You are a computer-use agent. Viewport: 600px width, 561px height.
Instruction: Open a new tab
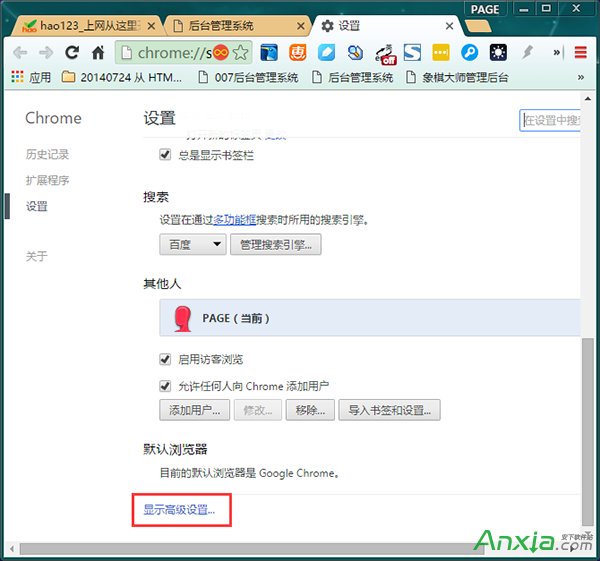coord(478,26)
